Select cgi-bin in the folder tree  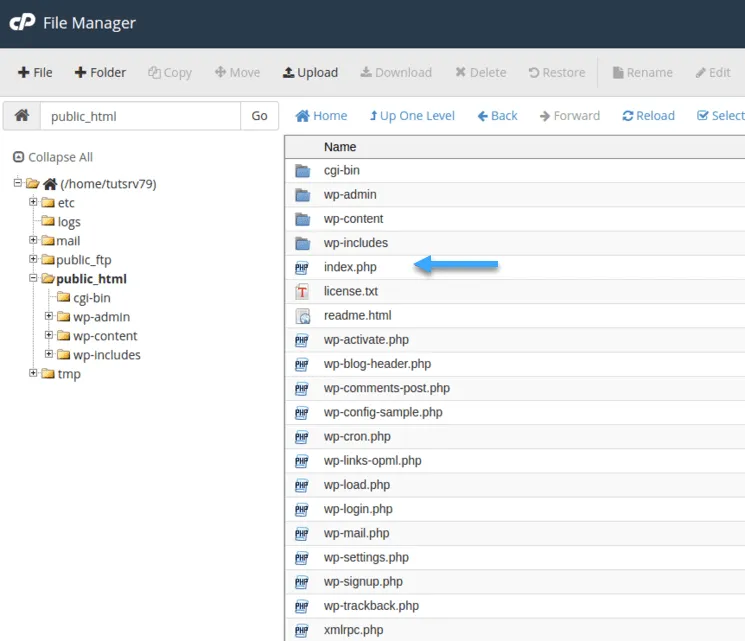pos(92,298)
